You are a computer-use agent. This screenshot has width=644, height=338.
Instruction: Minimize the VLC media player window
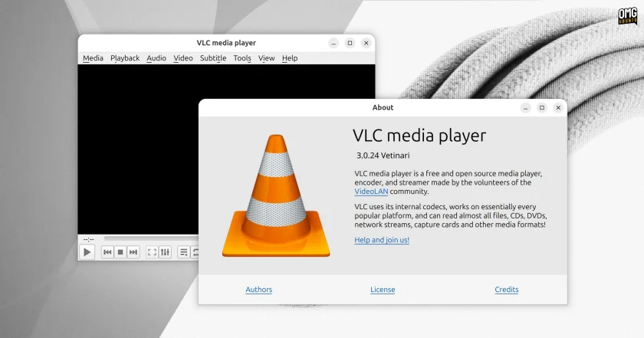tap(333, 43)
